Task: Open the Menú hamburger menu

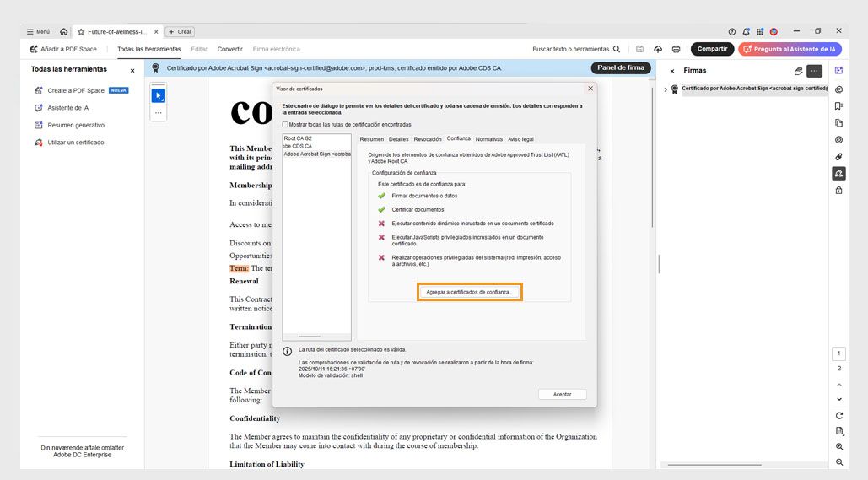Action: 38,31
